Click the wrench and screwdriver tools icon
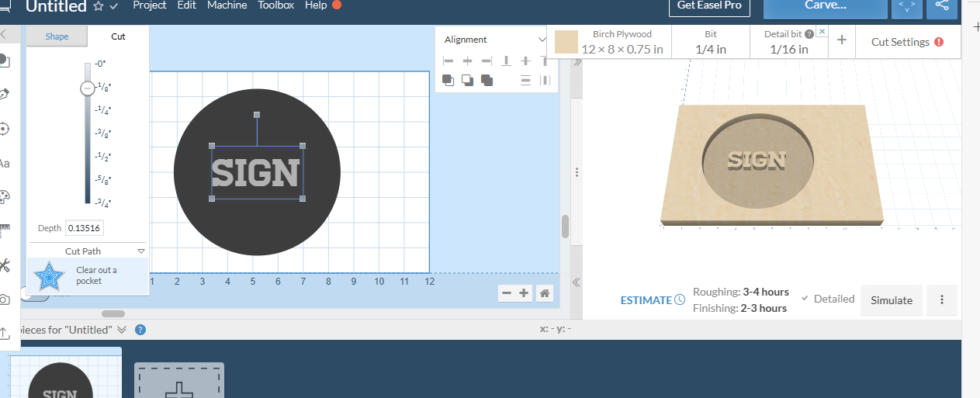Viewport: 980px width, 398px height. click(4, 266)
